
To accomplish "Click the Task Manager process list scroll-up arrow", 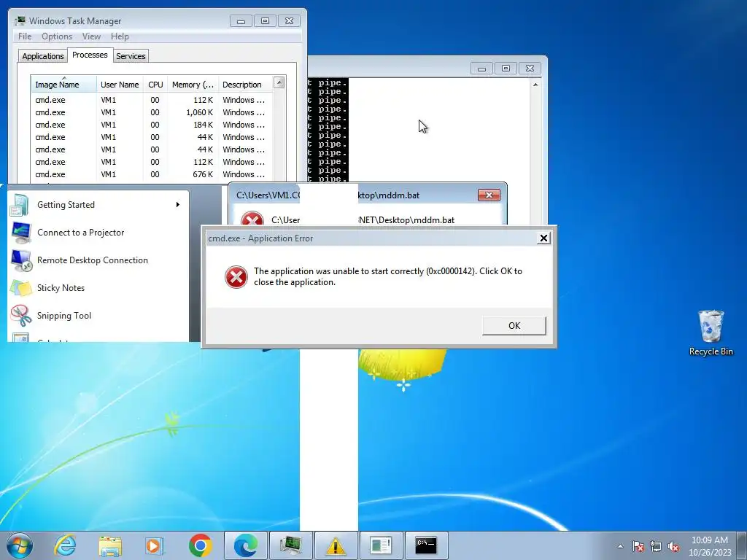I will pyautogui.click(x=279, y=82).
